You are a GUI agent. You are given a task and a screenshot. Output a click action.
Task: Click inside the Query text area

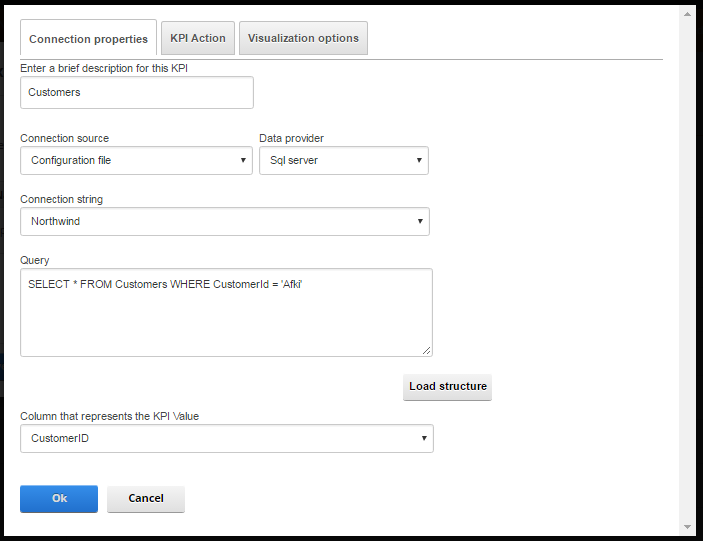pos(226,312)
